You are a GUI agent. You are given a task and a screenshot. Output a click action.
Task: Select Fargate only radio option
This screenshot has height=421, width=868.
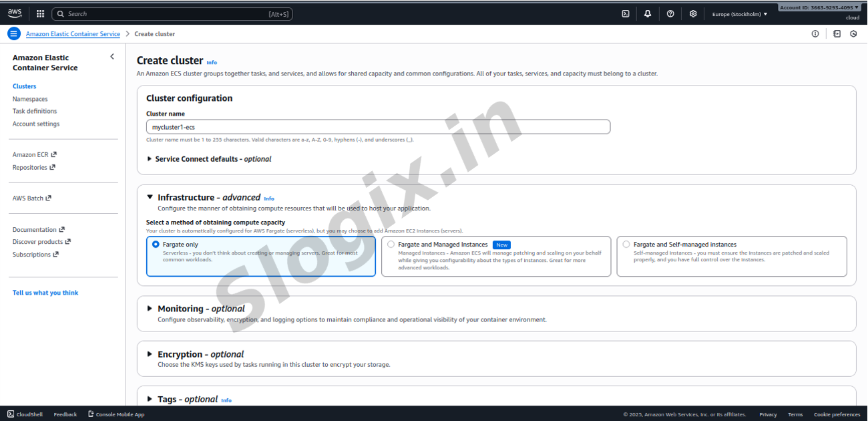[x=156, y=245]
